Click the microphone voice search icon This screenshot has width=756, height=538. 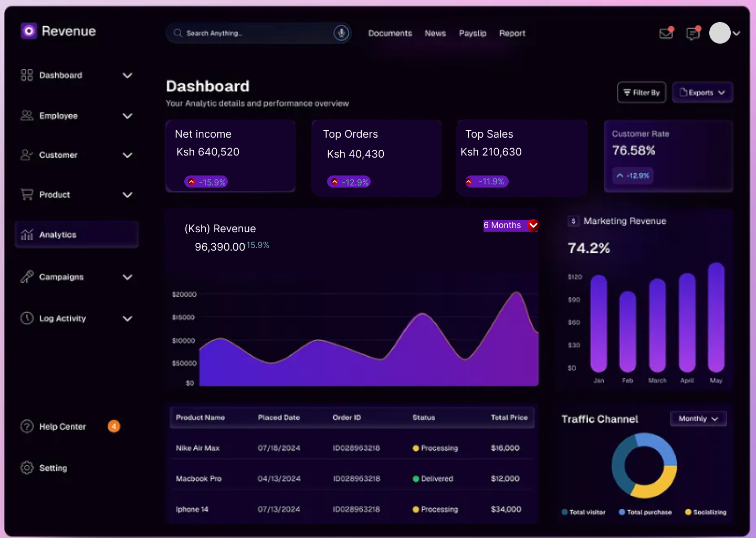click(341, 33)
